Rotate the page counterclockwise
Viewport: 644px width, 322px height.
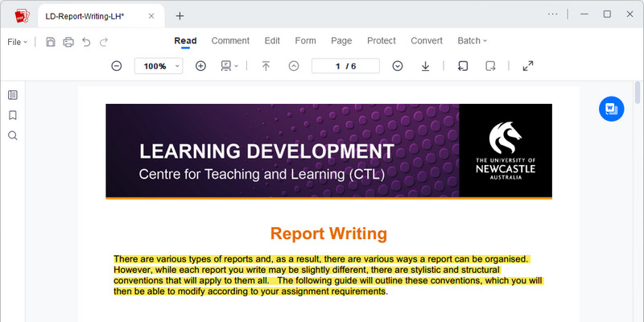click(x=463, y=66)
